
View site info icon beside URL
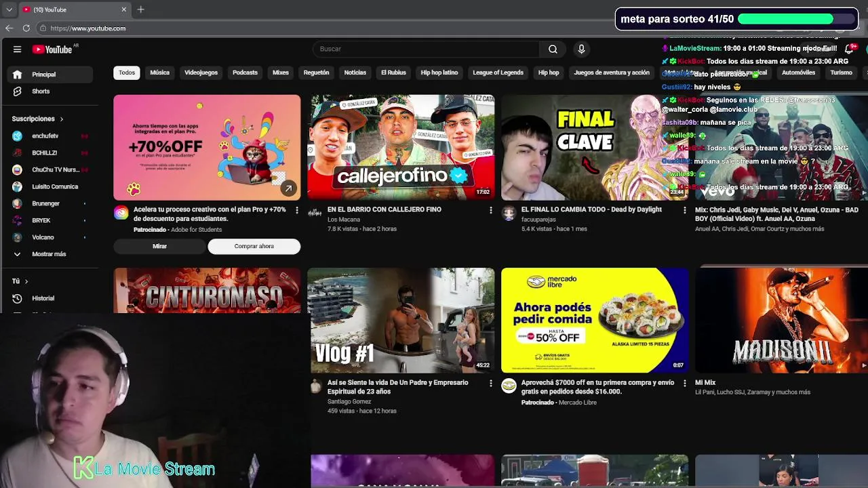[x=43, y=28]
